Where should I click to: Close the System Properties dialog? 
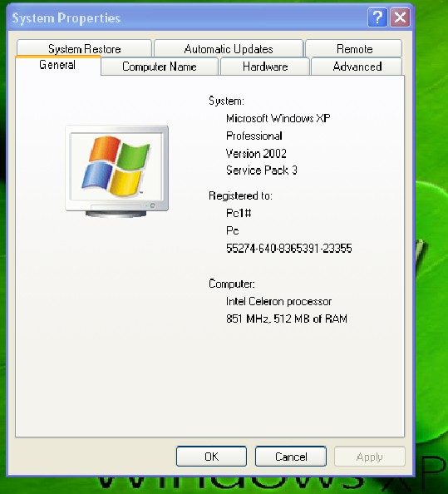400,17
